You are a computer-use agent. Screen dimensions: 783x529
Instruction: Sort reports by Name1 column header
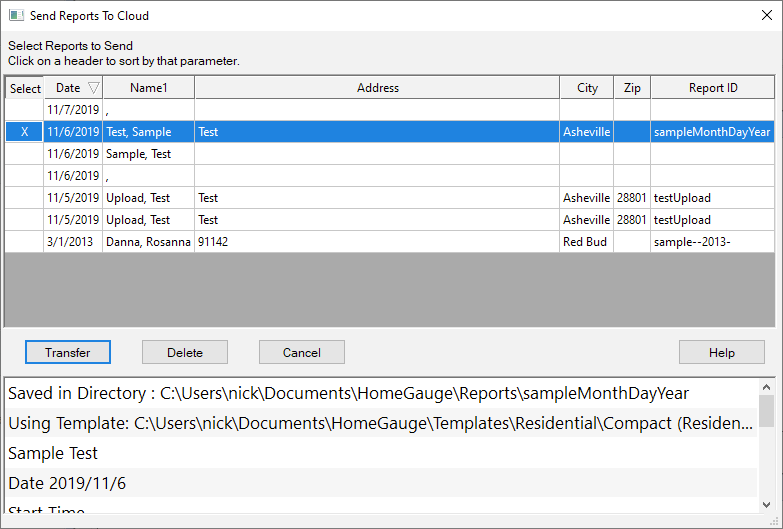149,88
